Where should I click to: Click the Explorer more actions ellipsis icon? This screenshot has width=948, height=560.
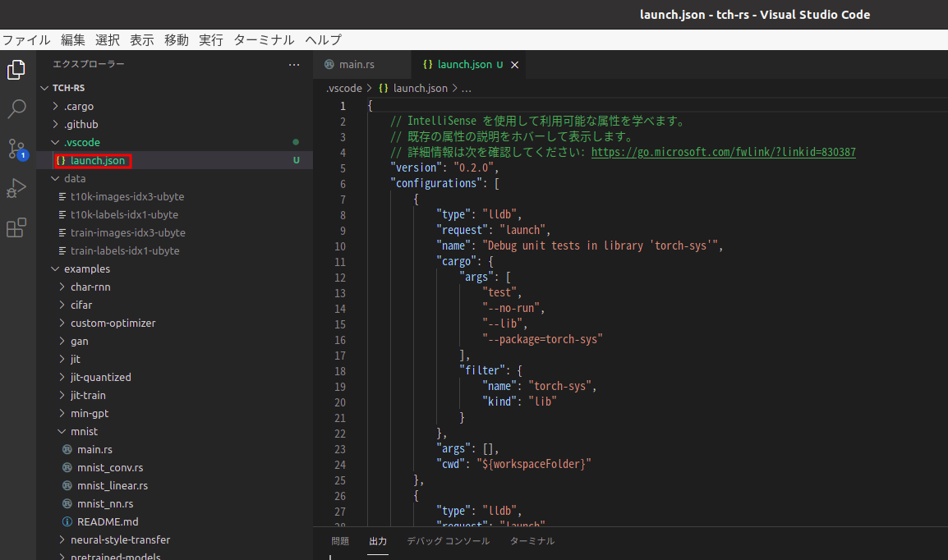click(294, 64)
